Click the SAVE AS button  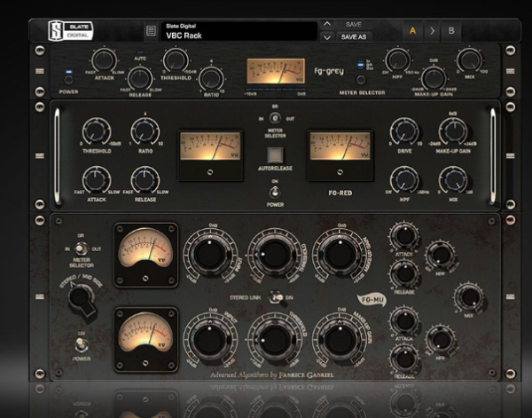point(354,37)
